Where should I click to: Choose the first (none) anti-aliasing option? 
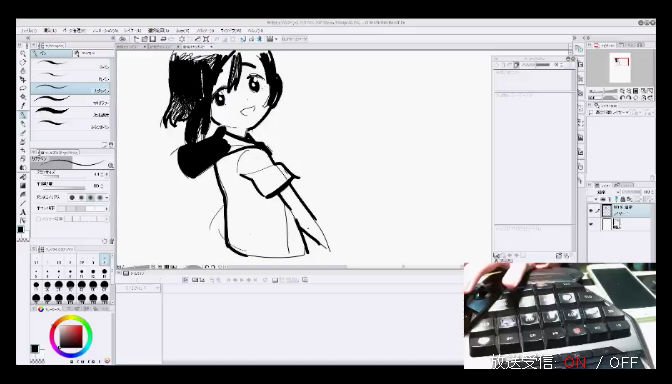tap(72, 198)
